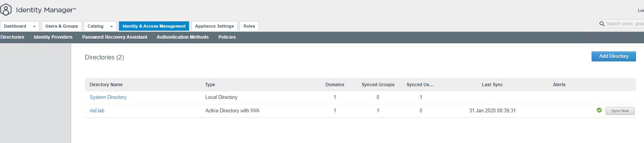Click Active Directory with IWA cell
Image resolution: width=644 pixels, height=143 pixels.
(x=232, y=111)
